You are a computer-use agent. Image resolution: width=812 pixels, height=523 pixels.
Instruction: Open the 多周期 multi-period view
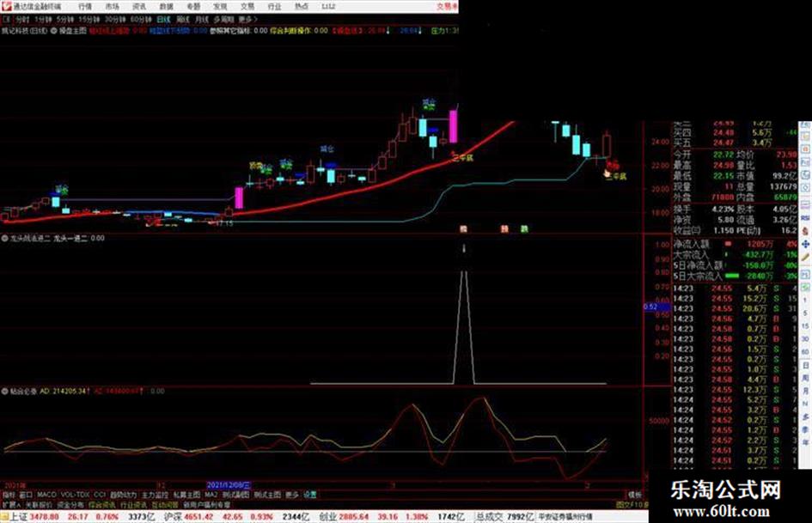tap(223, 20)
